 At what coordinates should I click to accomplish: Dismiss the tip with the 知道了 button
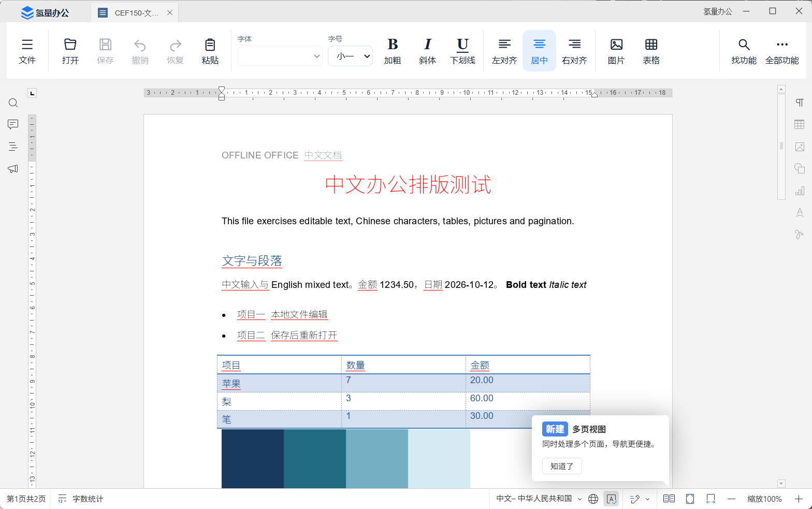[562, 466]
